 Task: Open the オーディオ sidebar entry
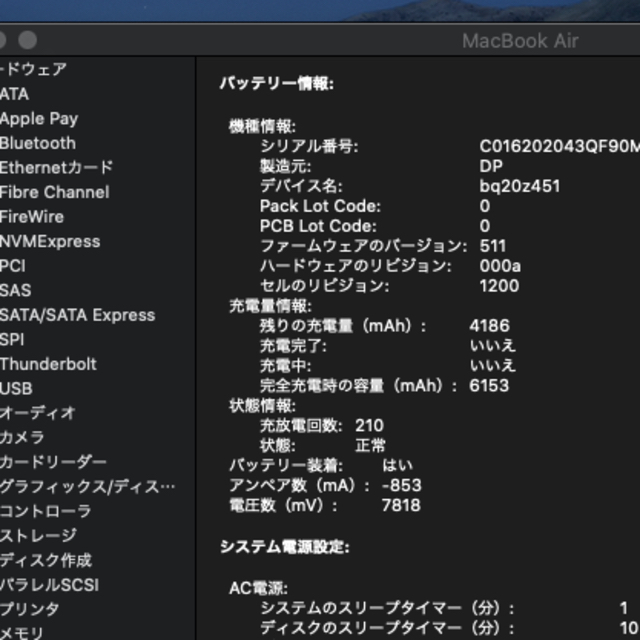pos(38,413)
